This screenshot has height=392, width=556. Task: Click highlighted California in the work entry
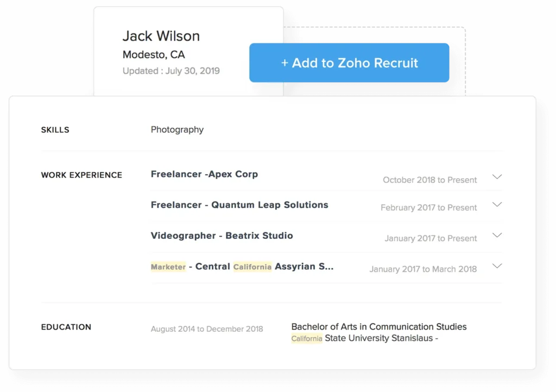tap(252, 267)
